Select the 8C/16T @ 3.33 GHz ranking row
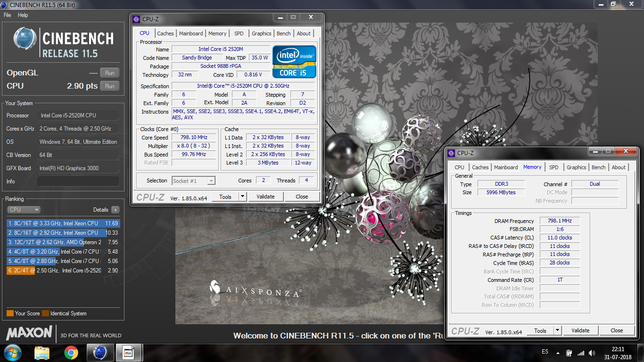 coord(63,223)
